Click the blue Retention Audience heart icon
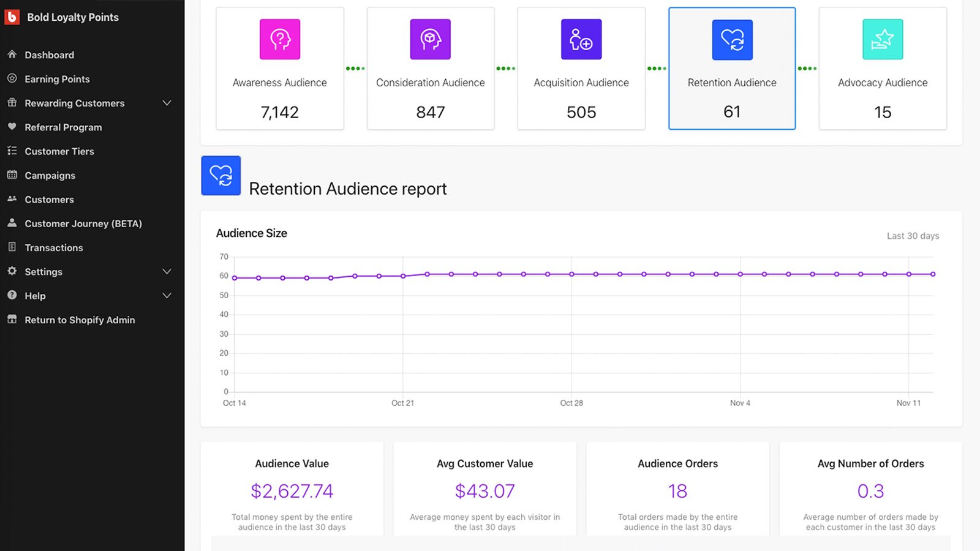980x551 pixels. (732, 40)
